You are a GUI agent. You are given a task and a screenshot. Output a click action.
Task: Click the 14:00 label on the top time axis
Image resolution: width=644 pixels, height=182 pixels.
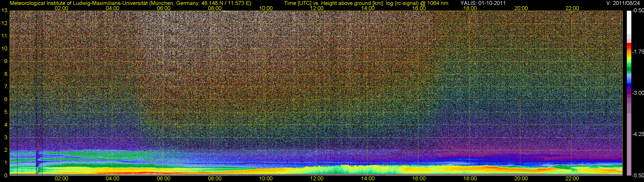368,8
